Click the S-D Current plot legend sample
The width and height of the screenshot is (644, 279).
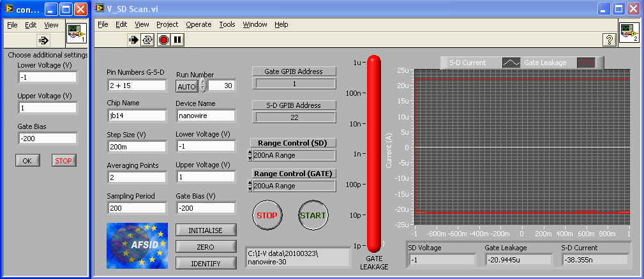[x=511, y=63]
